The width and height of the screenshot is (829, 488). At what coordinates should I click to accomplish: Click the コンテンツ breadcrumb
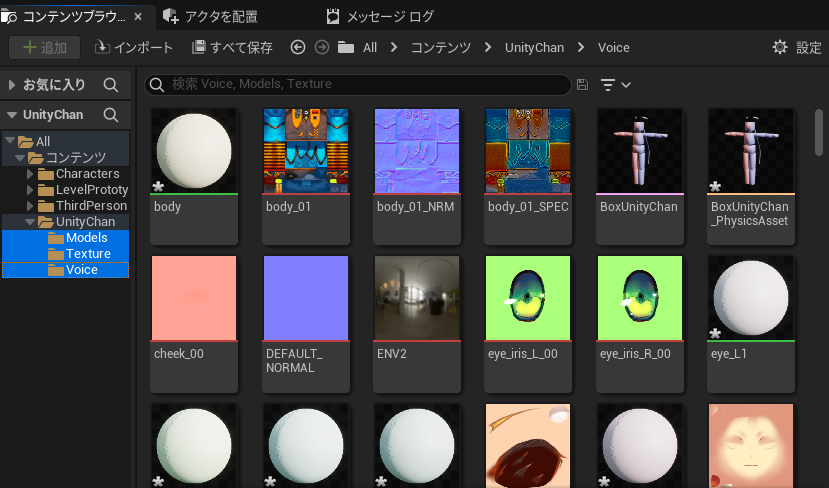click(441, 48)
